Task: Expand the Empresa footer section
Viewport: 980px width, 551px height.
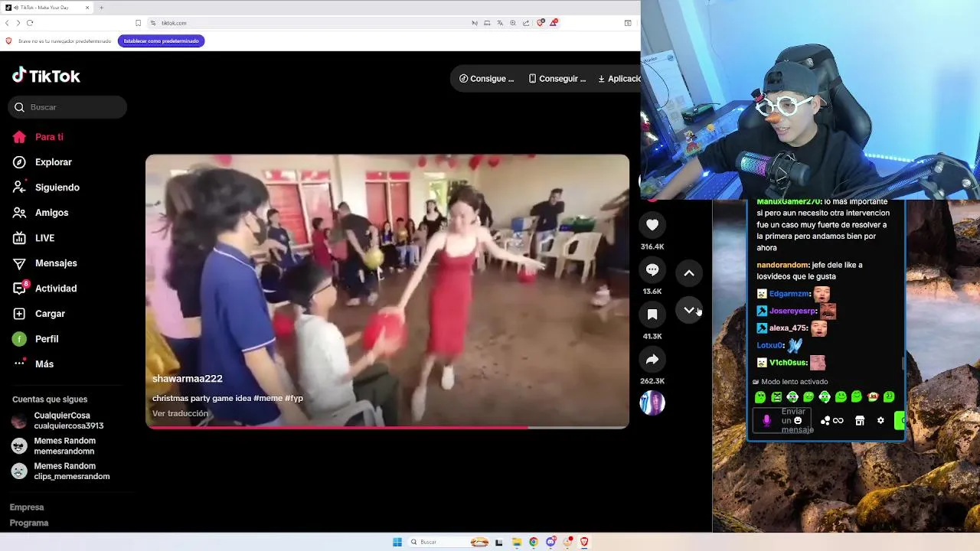Action: [27, 507]
